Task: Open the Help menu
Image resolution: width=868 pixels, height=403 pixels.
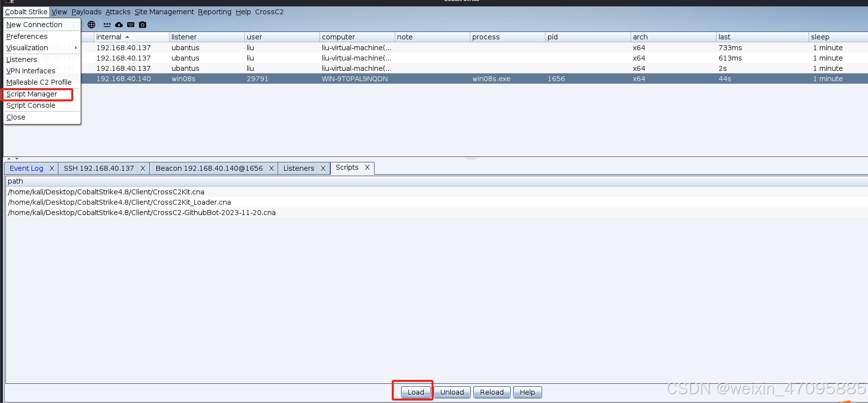Action: [x=243, y=12]
